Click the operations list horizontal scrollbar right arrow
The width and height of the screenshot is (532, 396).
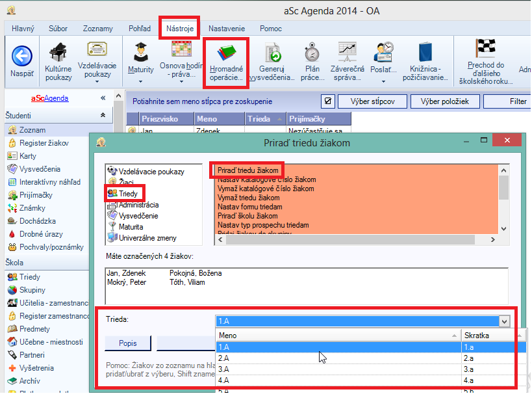(492, 240)
